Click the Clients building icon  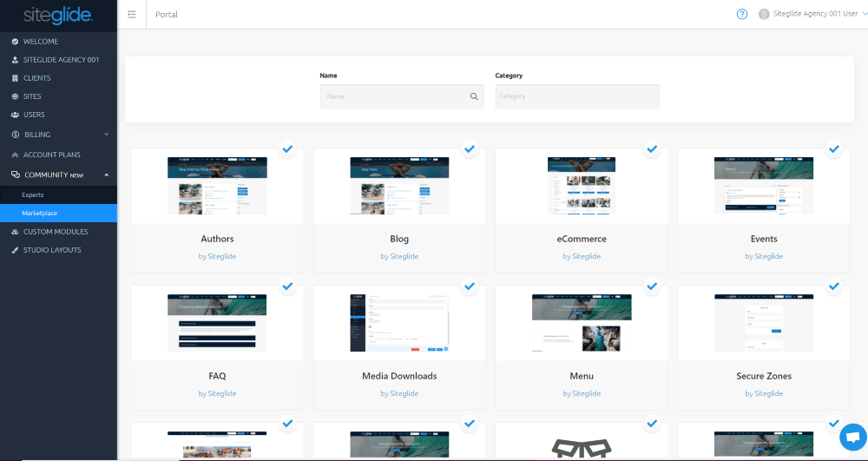tap(15, 78)
